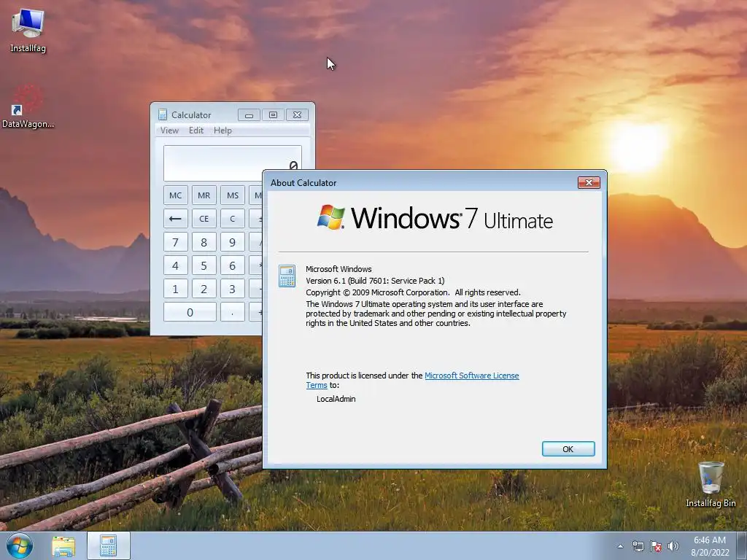Click the Version 6.1 build text
Viewport: 747px width, 560px height.
click(375, 281)
